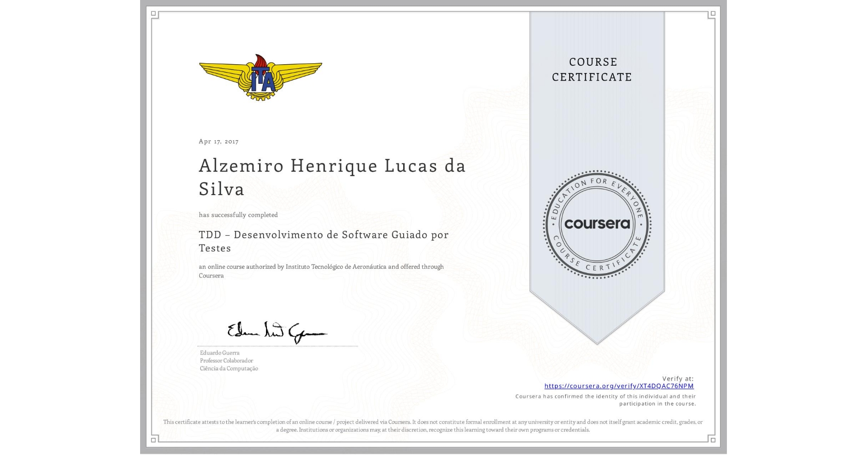Viewport: 868px width, 455px height.
Task: Click the disclaimer text about certificate attestation
Action: pyautogui.click(x=433, y=426)
